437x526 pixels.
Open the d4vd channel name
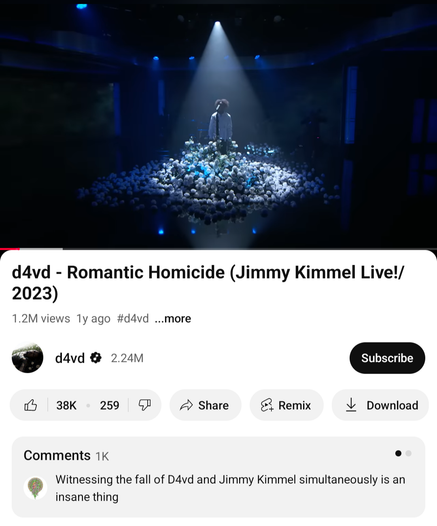(70, 358)
